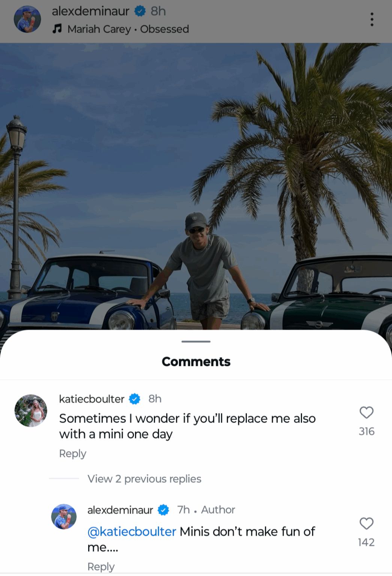Tap verified badge beside alexdeminaur's reply
392x576 pixels.
(x=163, y=510)
